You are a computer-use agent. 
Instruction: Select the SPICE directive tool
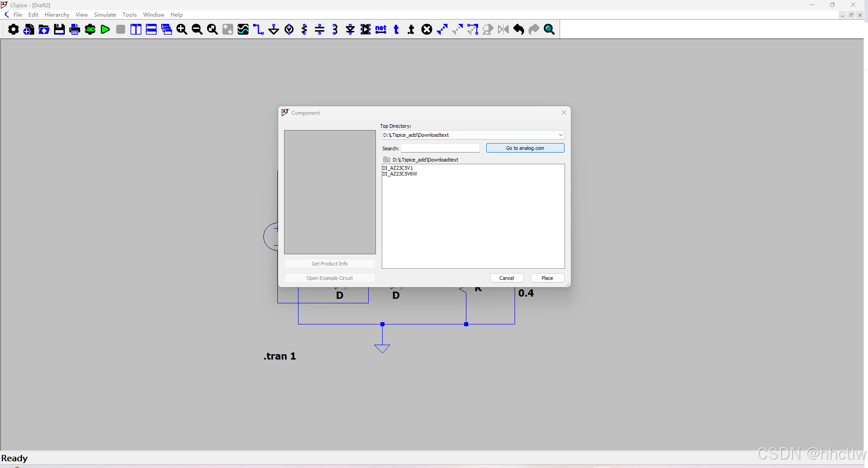click(x=411, y=30)
